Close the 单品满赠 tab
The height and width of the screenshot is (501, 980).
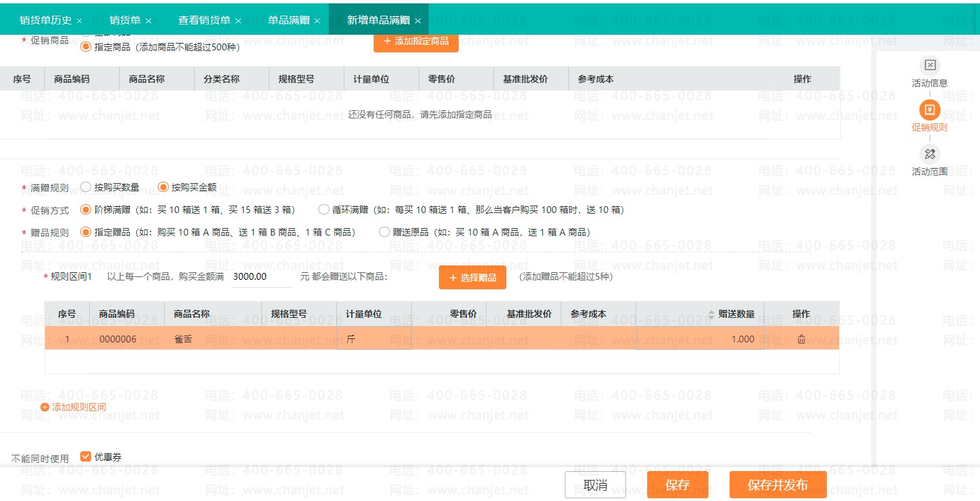pyautogui.click(x=317, y=21)
